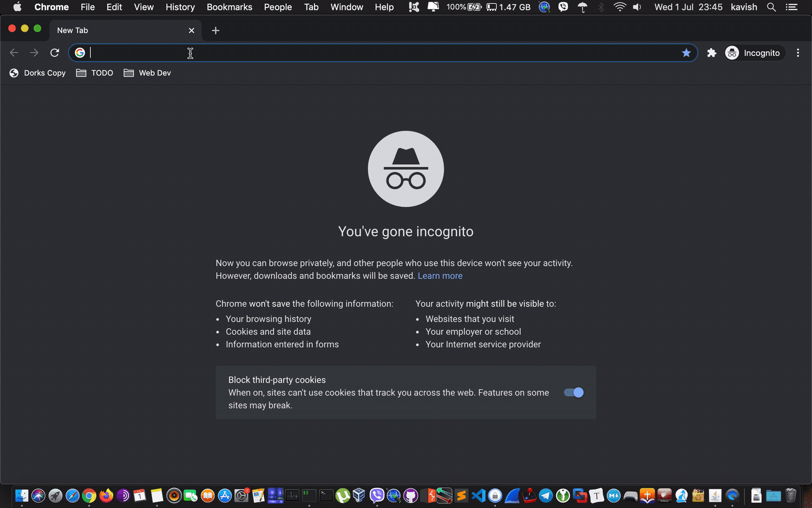
Task: Open the History menu
Action: pos(180,7)
